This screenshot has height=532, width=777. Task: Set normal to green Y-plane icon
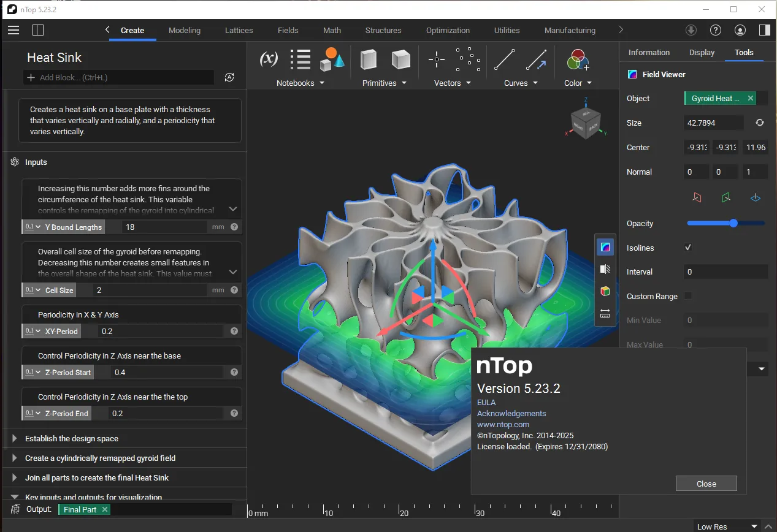tap(726, 197)
